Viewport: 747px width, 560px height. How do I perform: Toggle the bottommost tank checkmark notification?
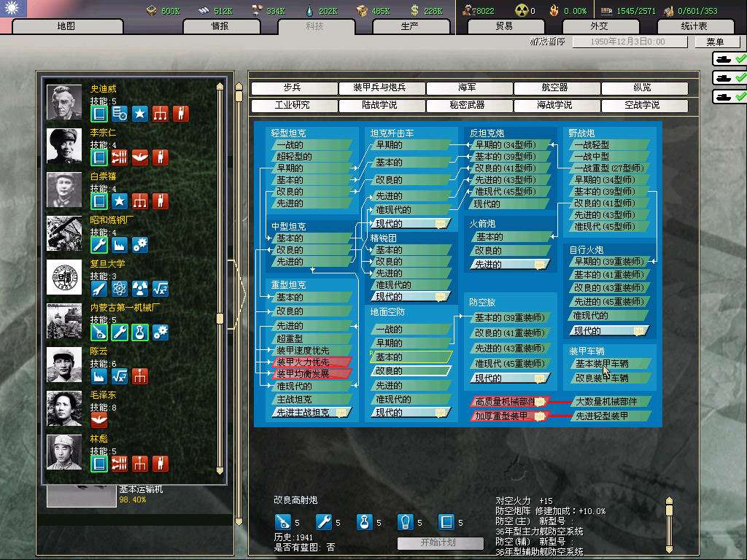coord(729,96)
